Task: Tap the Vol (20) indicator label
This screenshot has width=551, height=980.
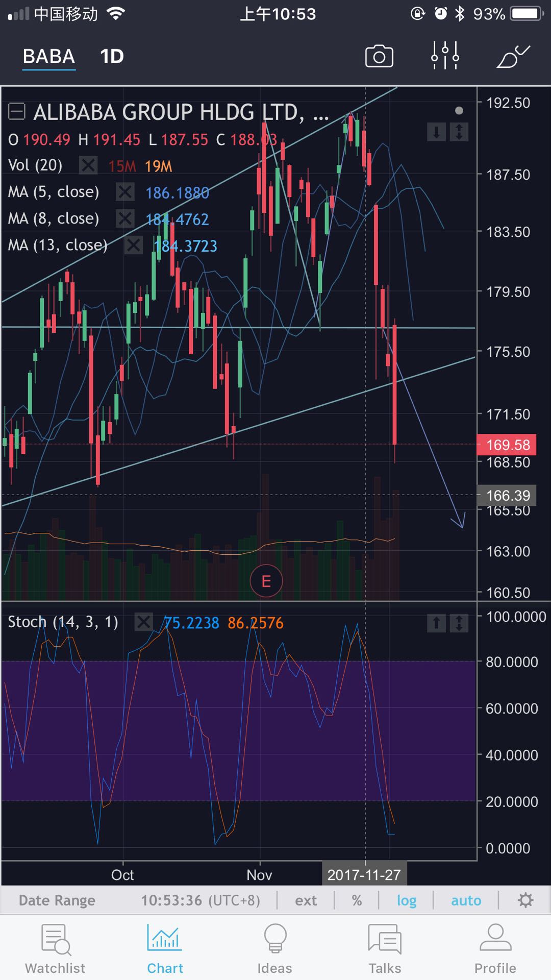Action: [35, 165]
